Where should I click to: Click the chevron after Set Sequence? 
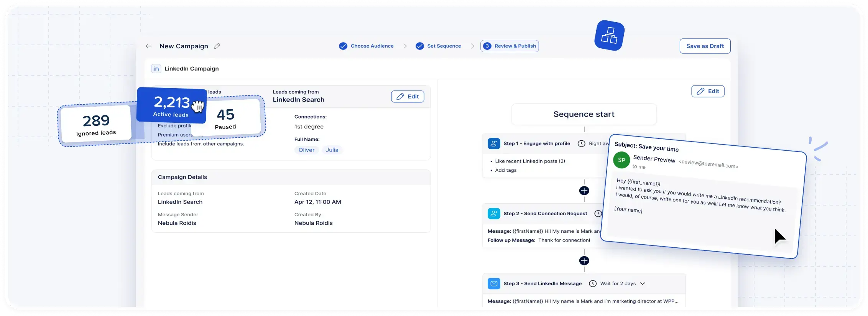[472, 46]
